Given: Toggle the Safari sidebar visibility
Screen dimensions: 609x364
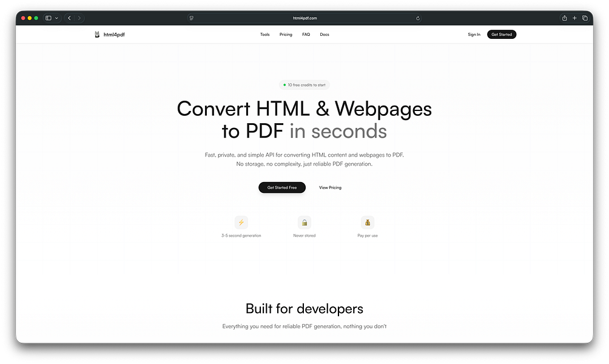Looking at the screenshot, I should coord(48,18).
